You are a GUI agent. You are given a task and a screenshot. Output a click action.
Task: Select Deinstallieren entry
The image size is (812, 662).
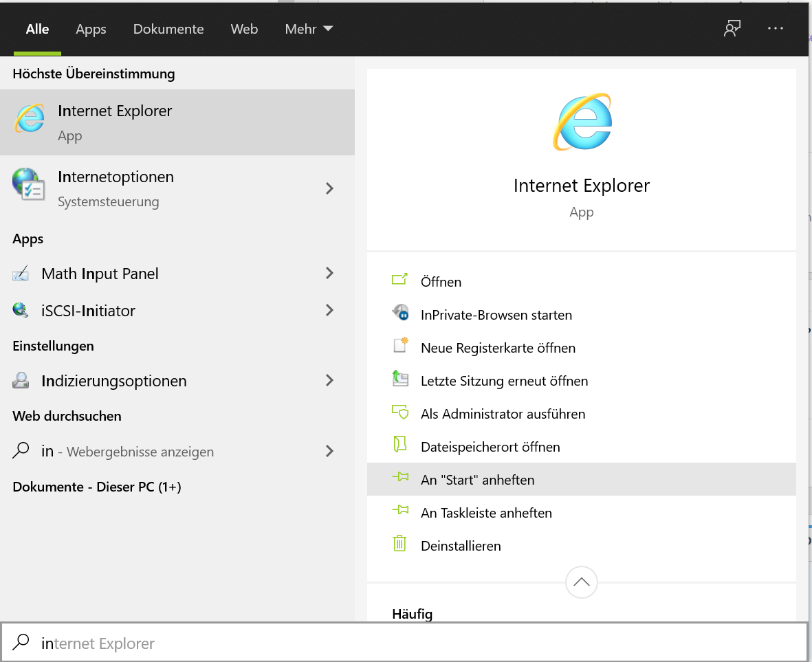coord(582,546)
